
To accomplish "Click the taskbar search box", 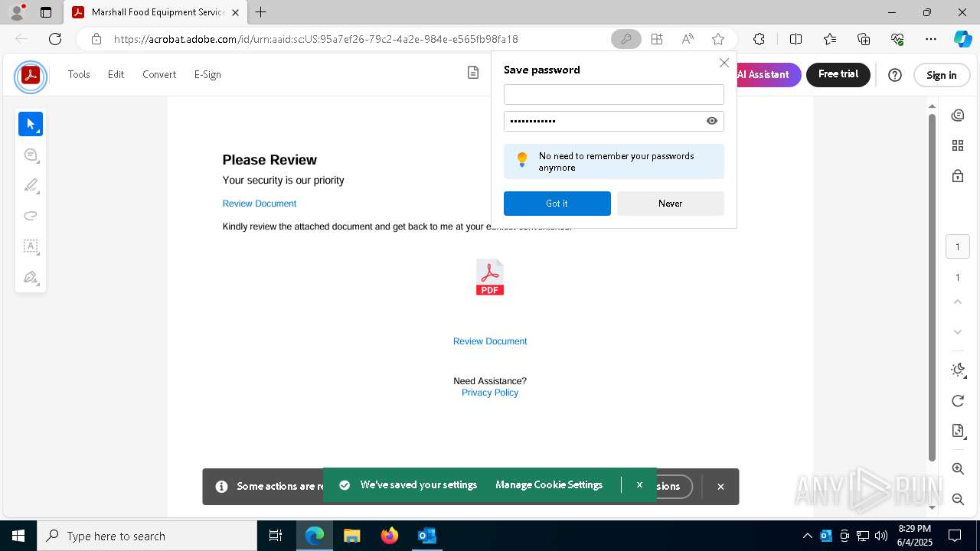I will pos(147,536).
